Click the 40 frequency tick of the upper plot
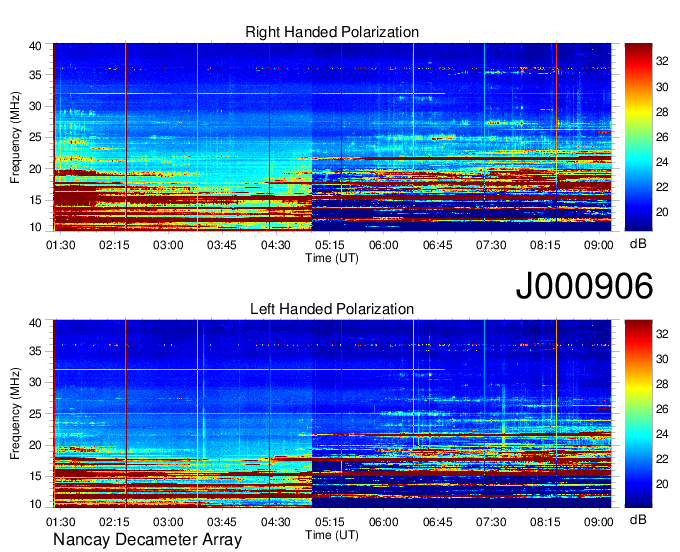 point(35,46)
